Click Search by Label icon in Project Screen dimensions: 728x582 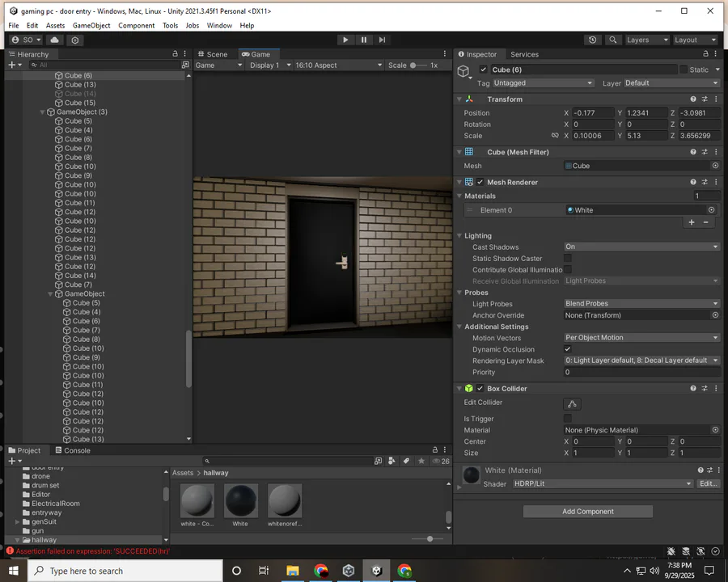(406, 461)
